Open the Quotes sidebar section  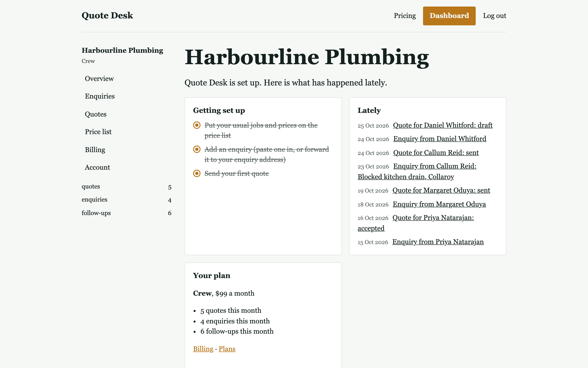point(96,114)
